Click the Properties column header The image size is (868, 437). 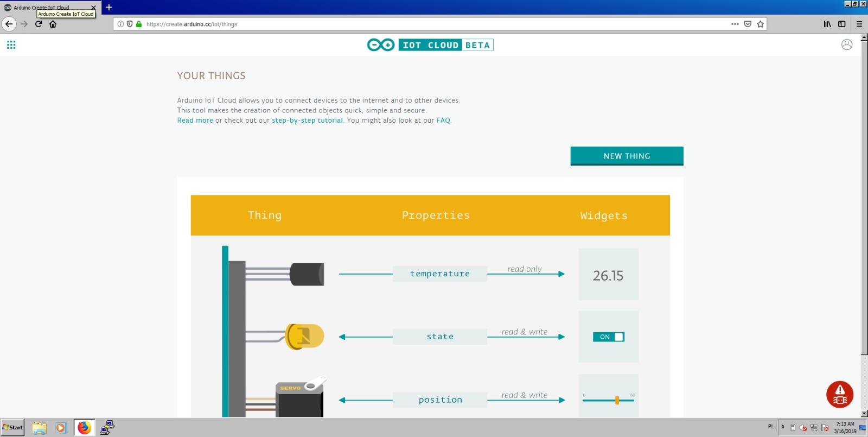point(436,216)
